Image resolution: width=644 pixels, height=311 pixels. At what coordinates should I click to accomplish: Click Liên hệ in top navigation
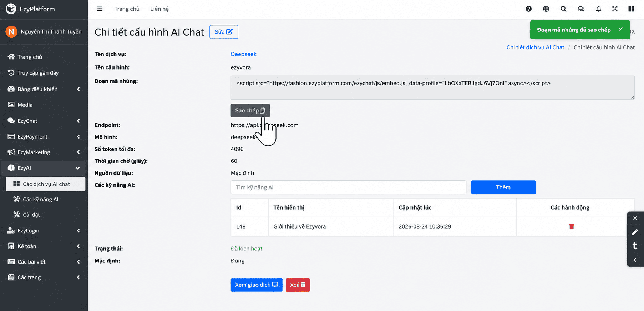[x=159, y=9]
